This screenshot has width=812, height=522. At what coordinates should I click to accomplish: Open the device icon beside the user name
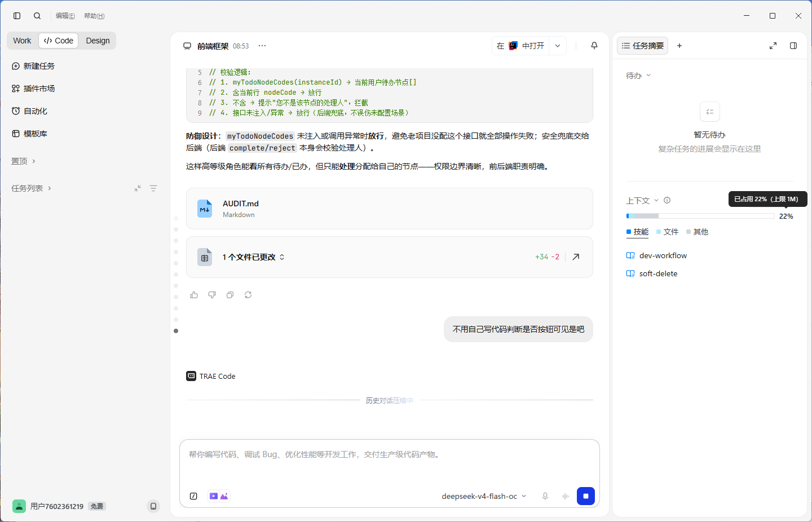[x=153, y=506]
